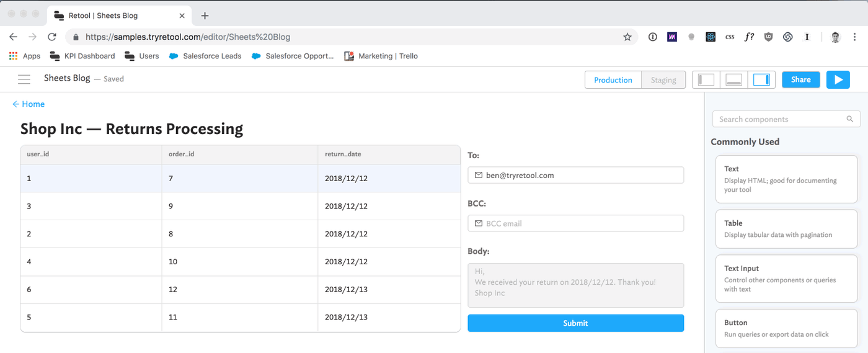
Task: Click the uBlock shield extension icon
Action: tap(768, 37)
